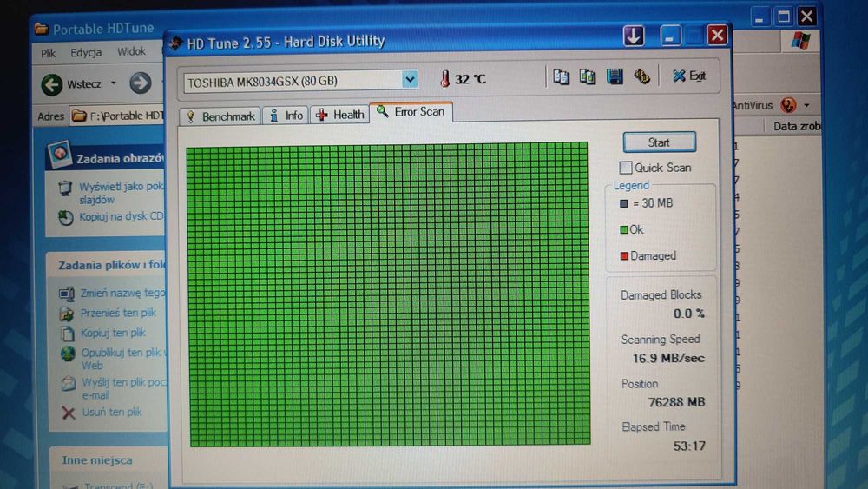This screenshot has height=489, width=868.
Task: Click Usuń ten plik link
Action: pos(112,412)
